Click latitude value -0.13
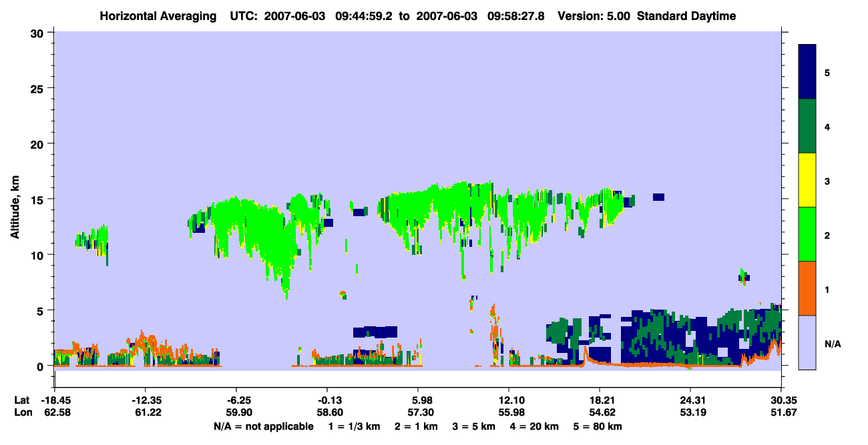Viewport: 868px width, 445px height. click(x=329, y=400)
